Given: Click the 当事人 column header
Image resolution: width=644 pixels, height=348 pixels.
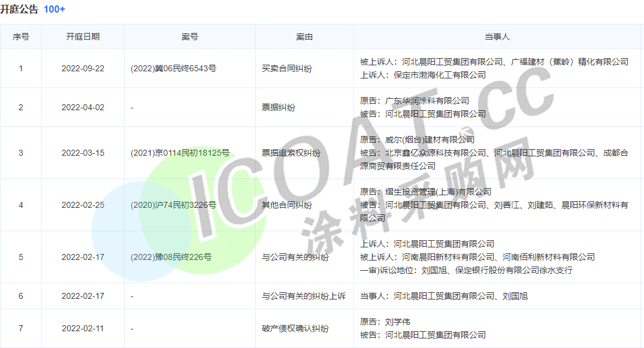Looking at the screenshot, I should coord(497,37).
